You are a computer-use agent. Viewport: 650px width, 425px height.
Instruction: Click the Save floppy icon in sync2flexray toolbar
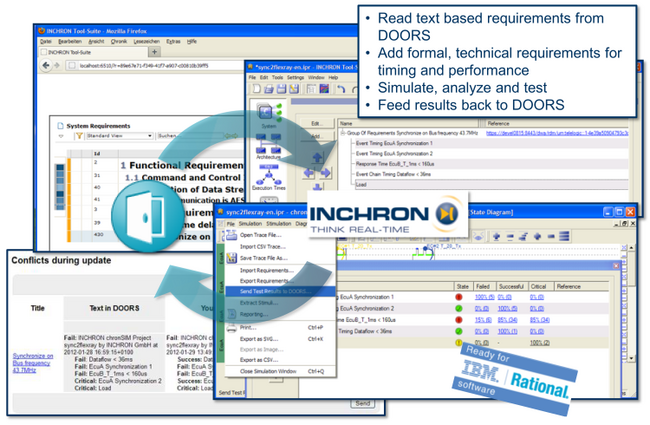tap(281, 88)
